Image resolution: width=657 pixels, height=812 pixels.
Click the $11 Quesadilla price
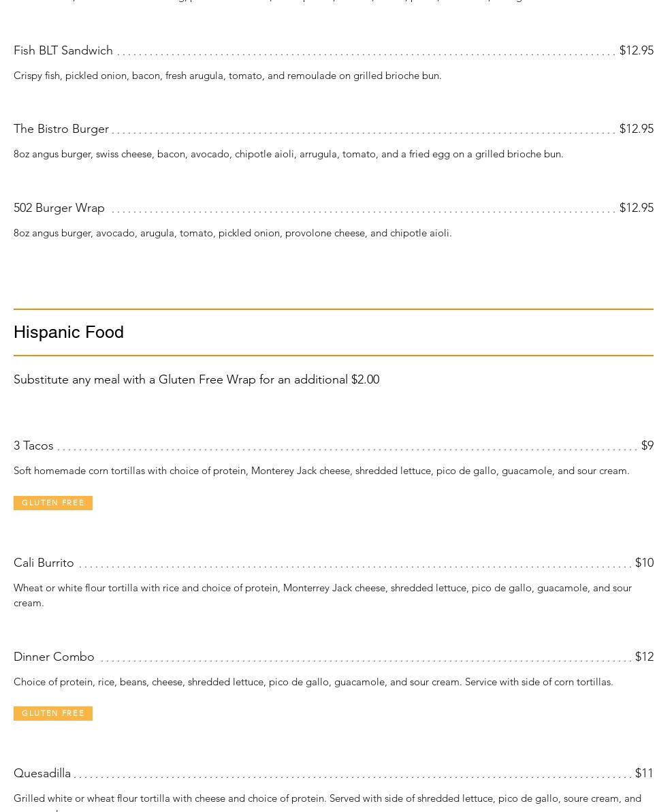click(644, 773)
